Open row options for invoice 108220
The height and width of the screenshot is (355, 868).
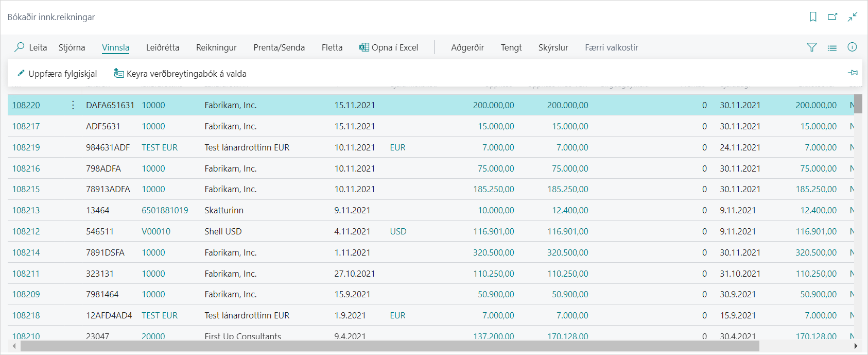point(73,105)
